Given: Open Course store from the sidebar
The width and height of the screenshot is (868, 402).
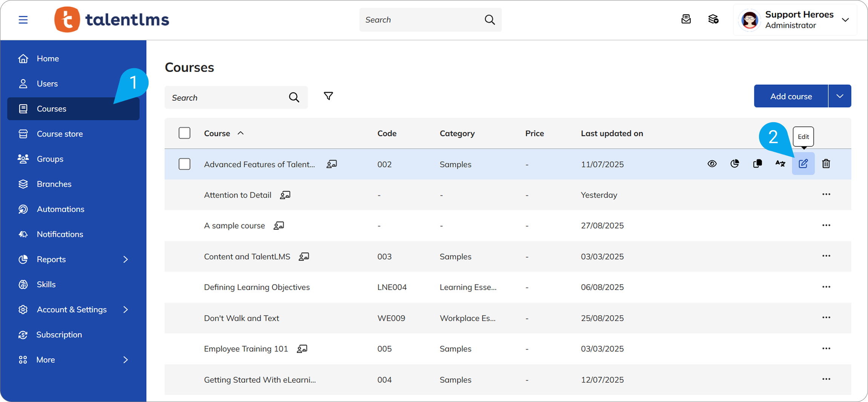Looking at the screenshot, I should click(x=60, y=134).
